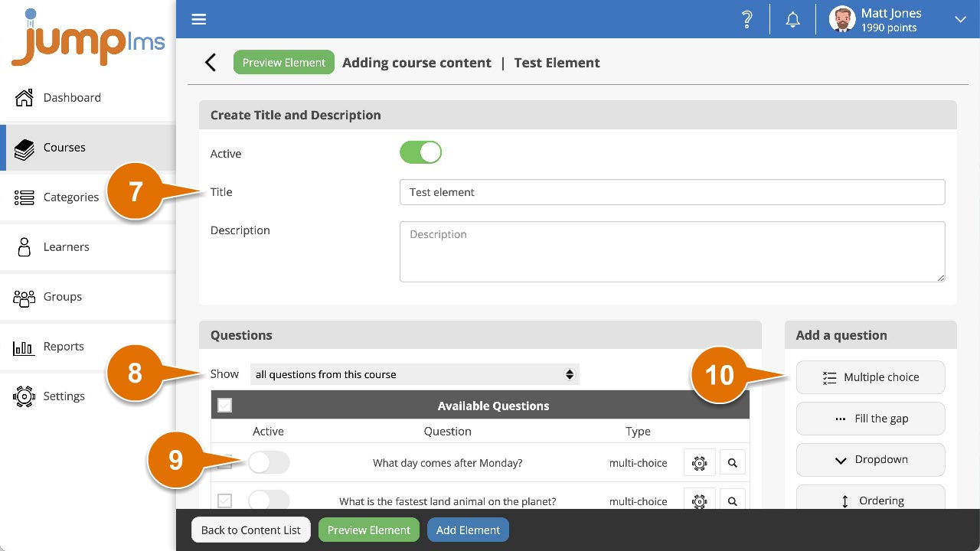
Task: Click the Courses stacked books icon
Action: point(24,148)
